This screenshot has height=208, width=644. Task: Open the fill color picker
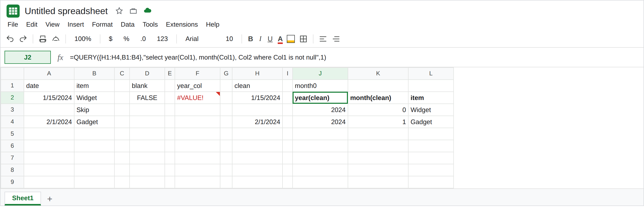pos(291,39)
